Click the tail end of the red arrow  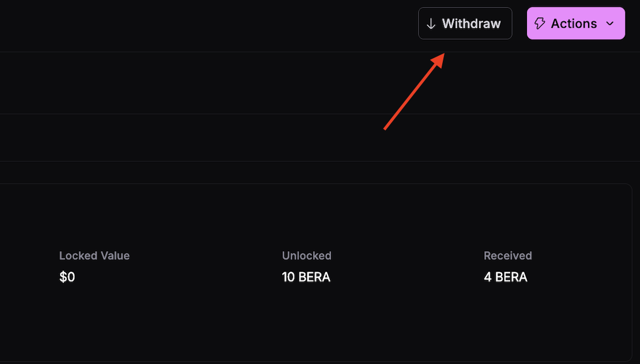point(386,128)
